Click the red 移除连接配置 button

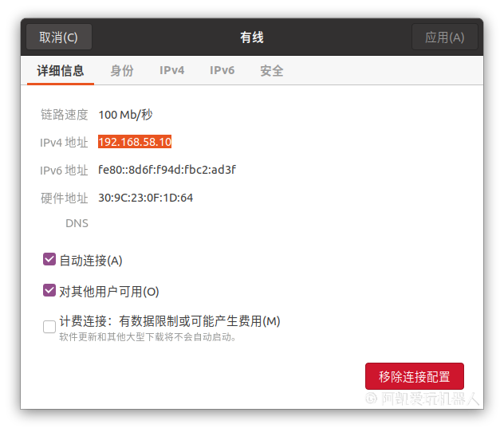[x=414, y=377]
